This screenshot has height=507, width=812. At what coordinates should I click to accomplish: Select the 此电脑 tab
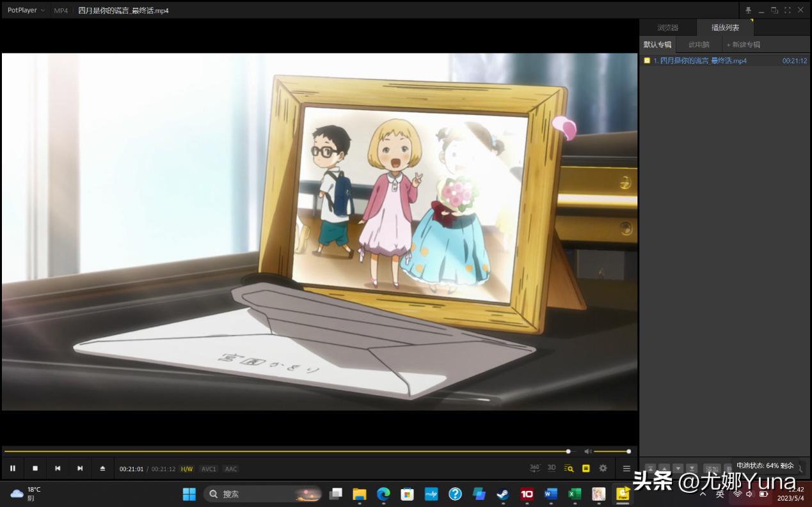coord(699,45)
